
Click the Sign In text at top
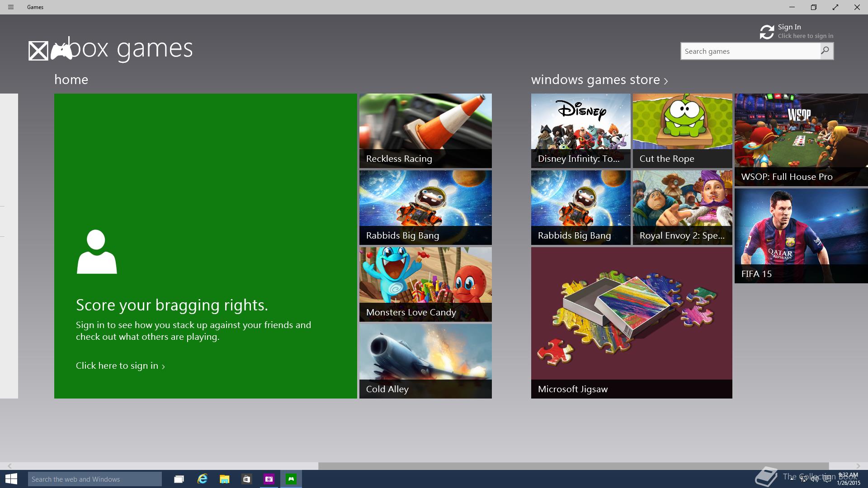[789, 27]
